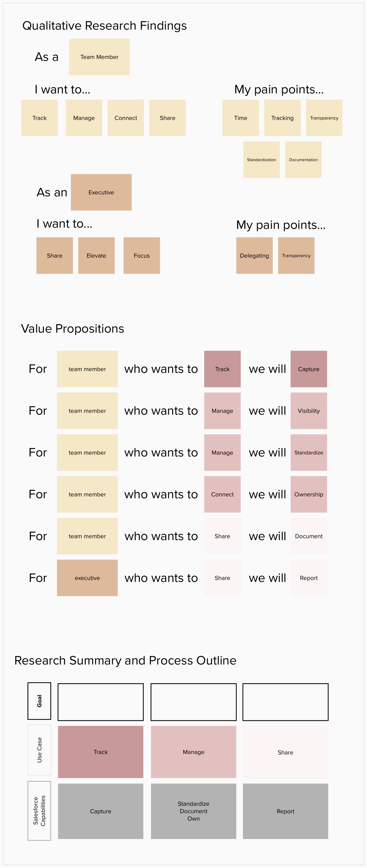
Task: Select the Qualitative Research Findings heading
Action: (x=104, y=26)
